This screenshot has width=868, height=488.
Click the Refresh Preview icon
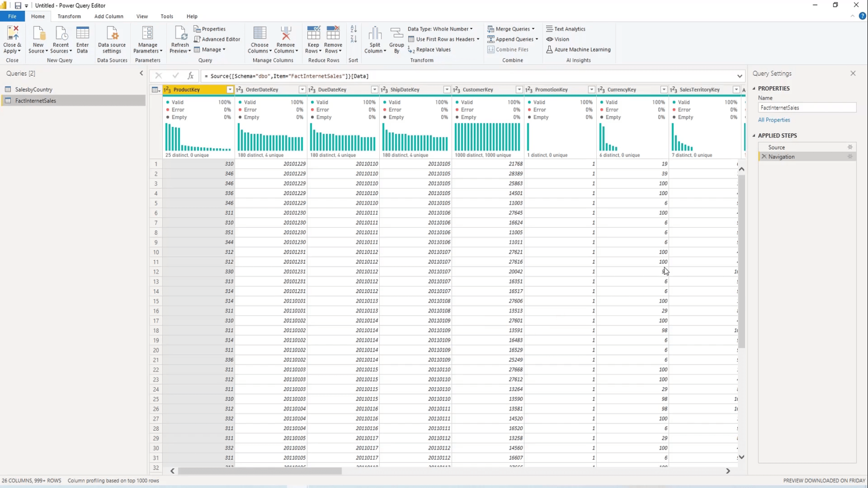click(180, 33)
